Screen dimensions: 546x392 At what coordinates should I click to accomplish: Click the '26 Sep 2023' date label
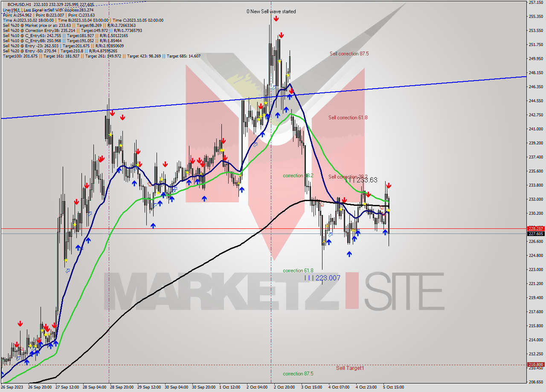(x=12, y=387)
